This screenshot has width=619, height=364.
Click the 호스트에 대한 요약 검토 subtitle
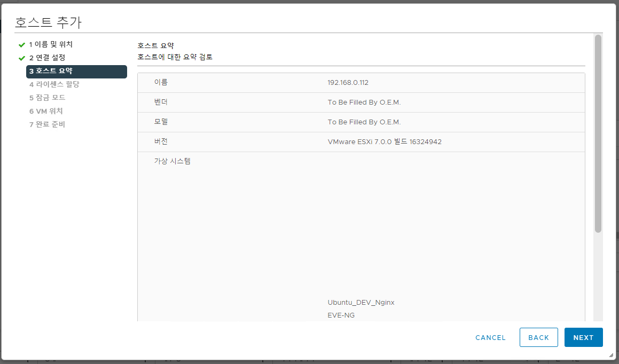click(175, 57)
